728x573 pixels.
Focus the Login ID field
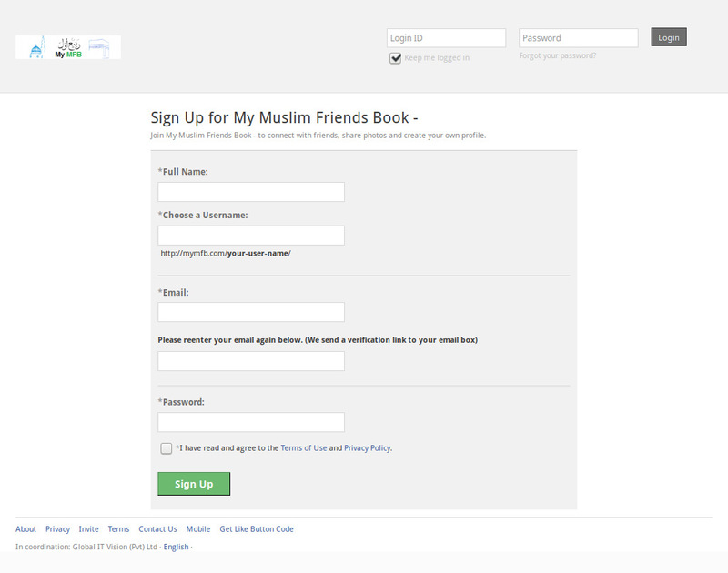click(446, 38)
